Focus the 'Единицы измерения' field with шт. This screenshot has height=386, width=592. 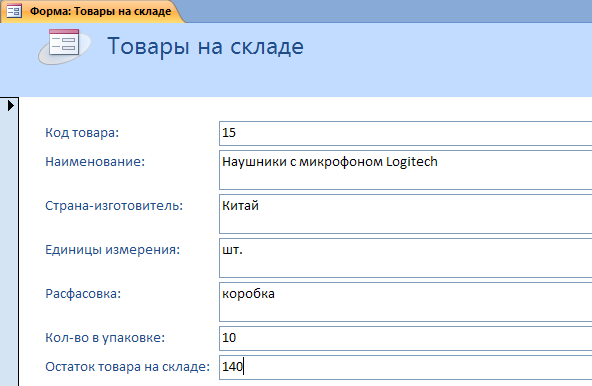coord(405,258)
